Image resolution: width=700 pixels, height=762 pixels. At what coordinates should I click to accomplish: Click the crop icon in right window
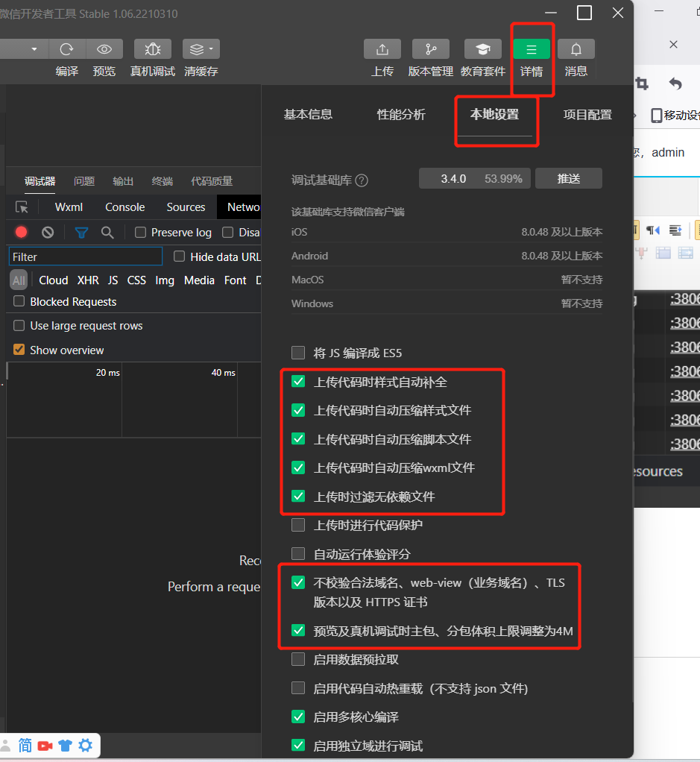coord(642,84)
